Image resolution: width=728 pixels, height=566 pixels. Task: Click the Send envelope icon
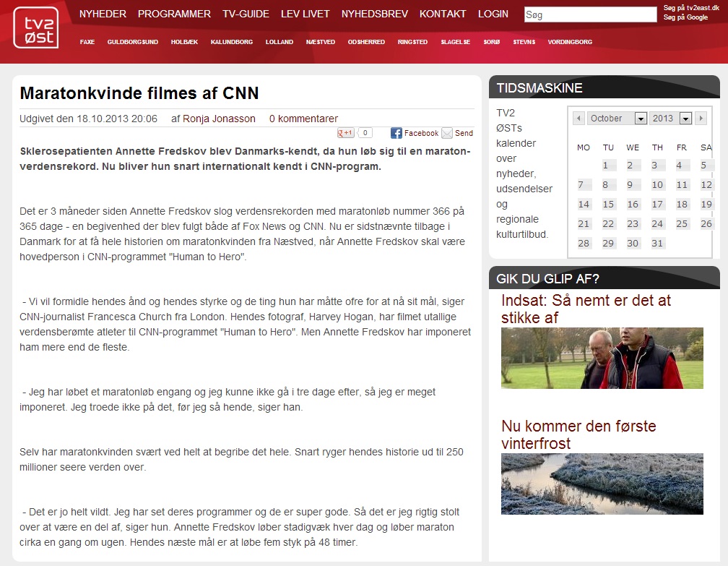coord(446,133)
